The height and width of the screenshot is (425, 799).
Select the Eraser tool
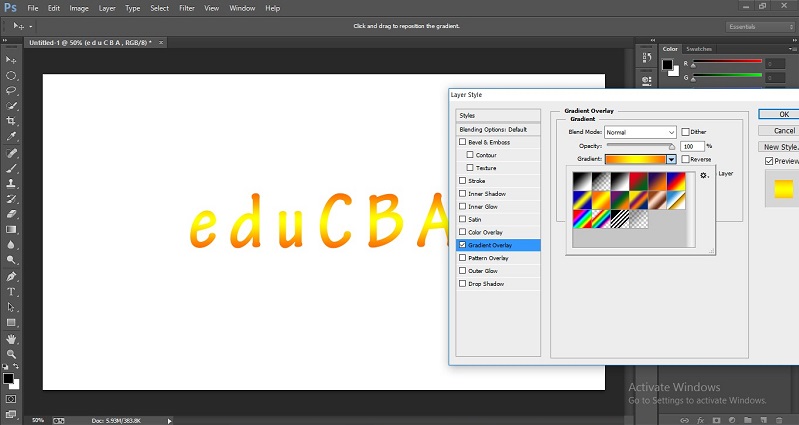click(11, 214)
